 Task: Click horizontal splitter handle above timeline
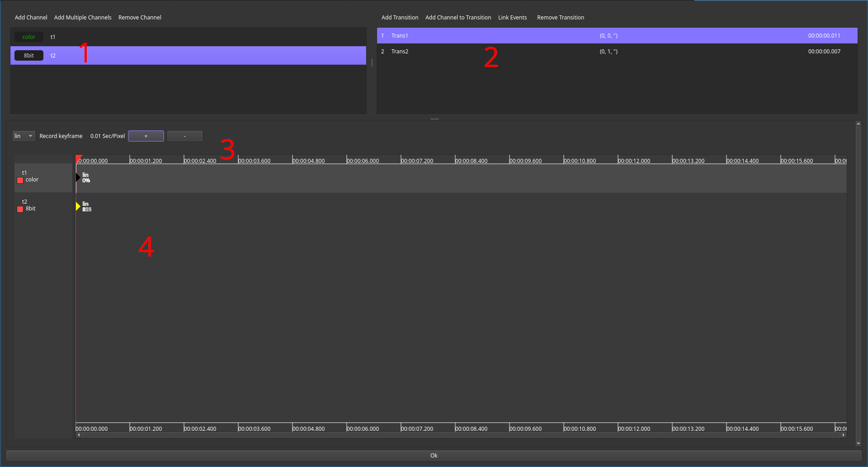(434, 119)
